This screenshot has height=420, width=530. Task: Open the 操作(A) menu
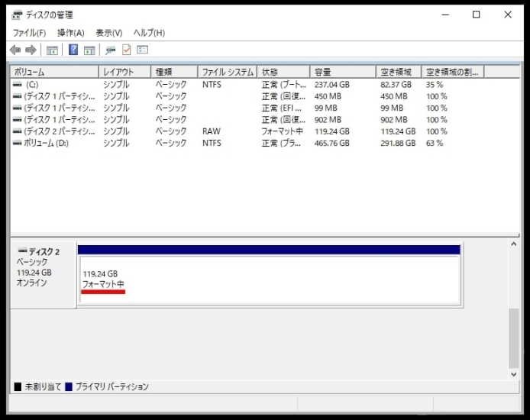(x=71, y=33)
